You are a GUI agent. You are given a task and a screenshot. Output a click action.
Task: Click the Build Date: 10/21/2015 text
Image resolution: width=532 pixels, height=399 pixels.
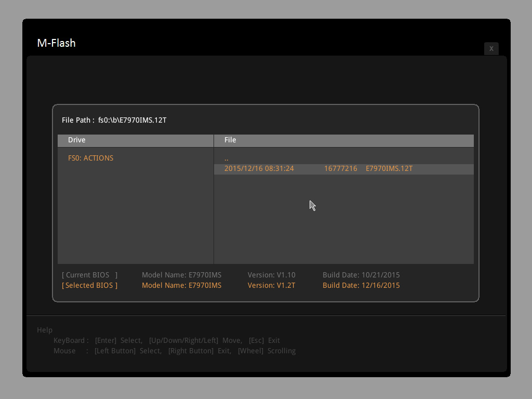pyautogui.click(x=361, y=275)
